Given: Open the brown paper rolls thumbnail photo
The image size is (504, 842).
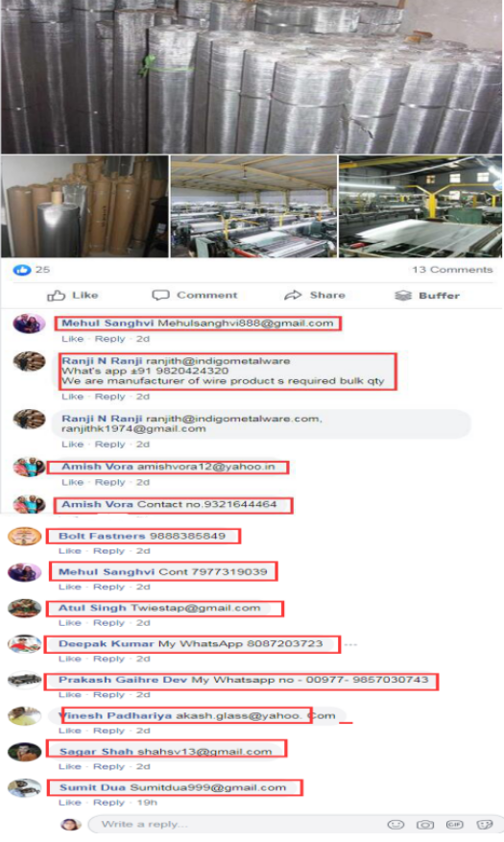Looking at the screenshot, I should pos(84,206).
